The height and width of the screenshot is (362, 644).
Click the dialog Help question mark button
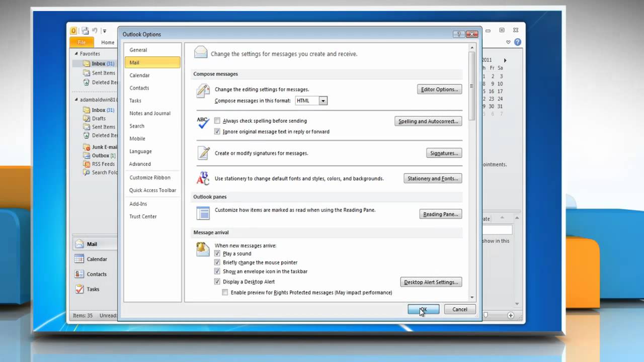(x=458, y=34)
